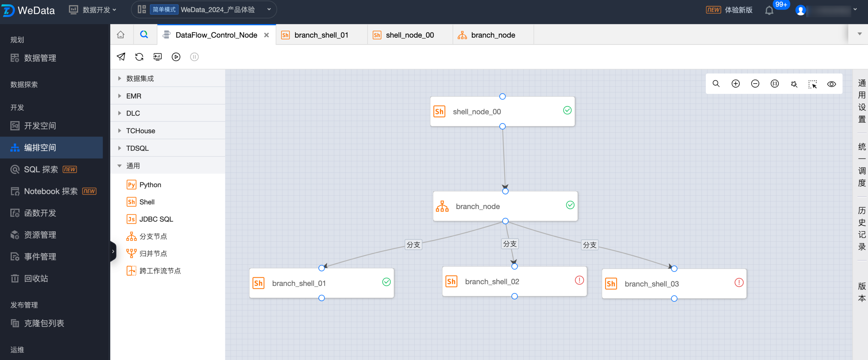Select the branch_shell_02 node on canvas

click(492, 281)
